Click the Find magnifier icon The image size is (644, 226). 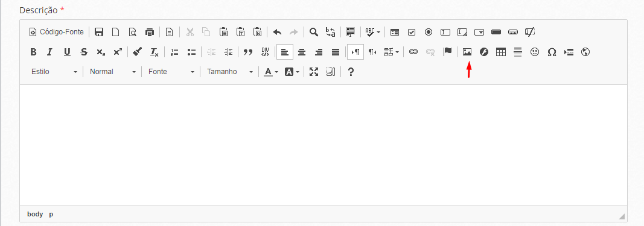[314, 32]
